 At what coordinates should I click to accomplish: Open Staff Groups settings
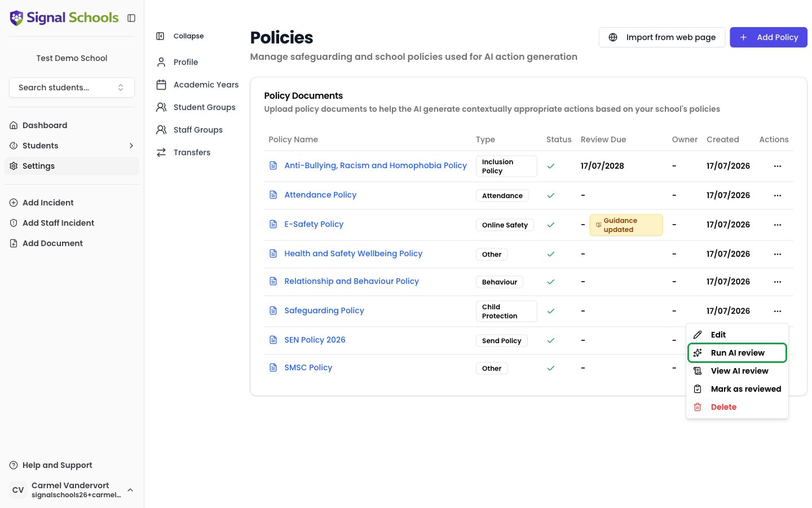189,130
